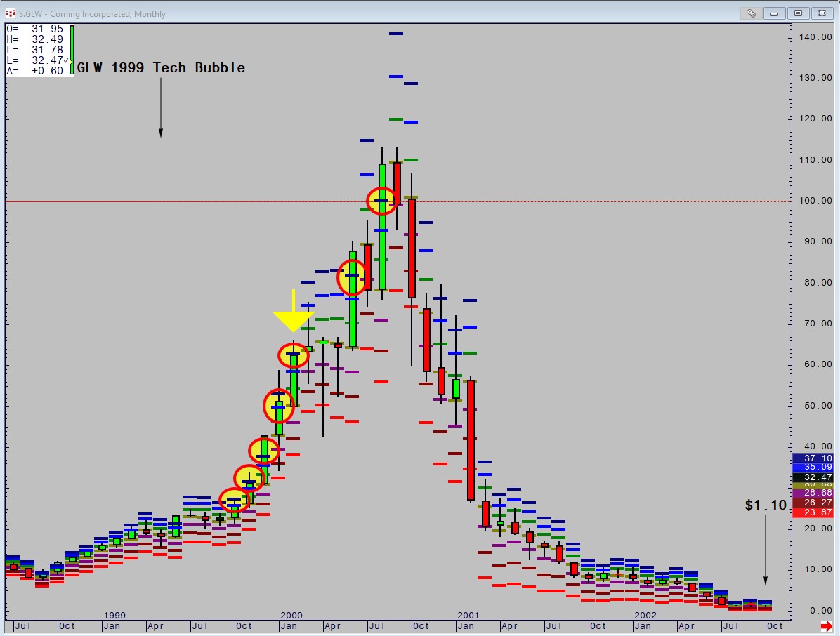
Task: Close the S.GLW chart window
Action: 822,13
